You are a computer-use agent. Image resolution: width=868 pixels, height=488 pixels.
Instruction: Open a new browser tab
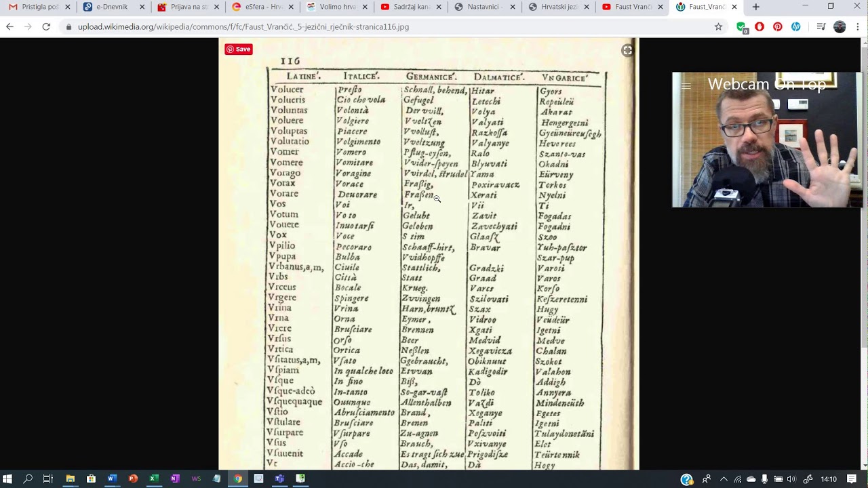[x=756, y=7]
